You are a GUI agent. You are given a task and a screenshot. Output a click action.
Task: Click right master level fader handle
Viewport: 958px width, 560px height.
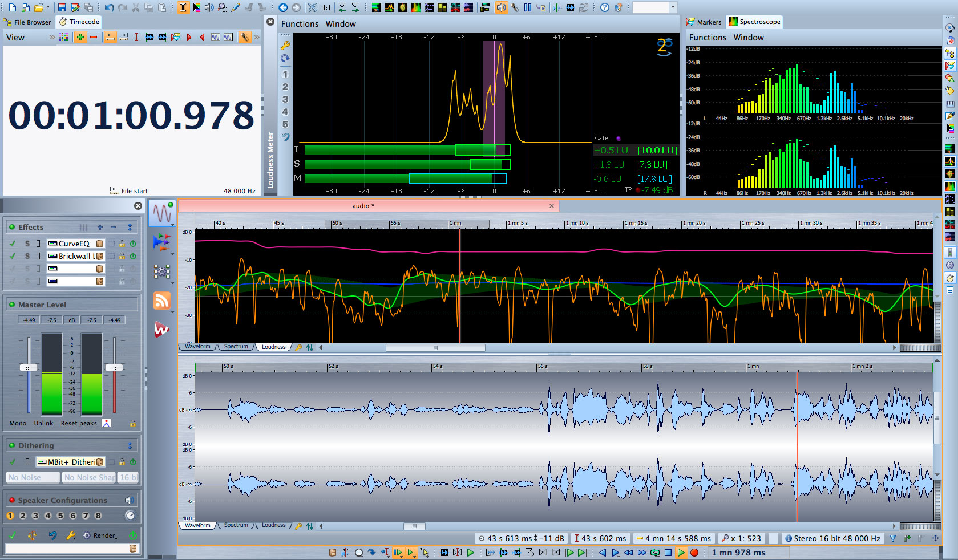coord(114,368)
